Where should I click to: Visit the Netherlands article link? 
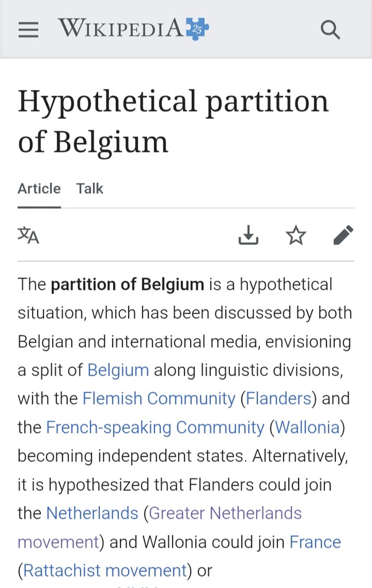[x=92, y=513]
